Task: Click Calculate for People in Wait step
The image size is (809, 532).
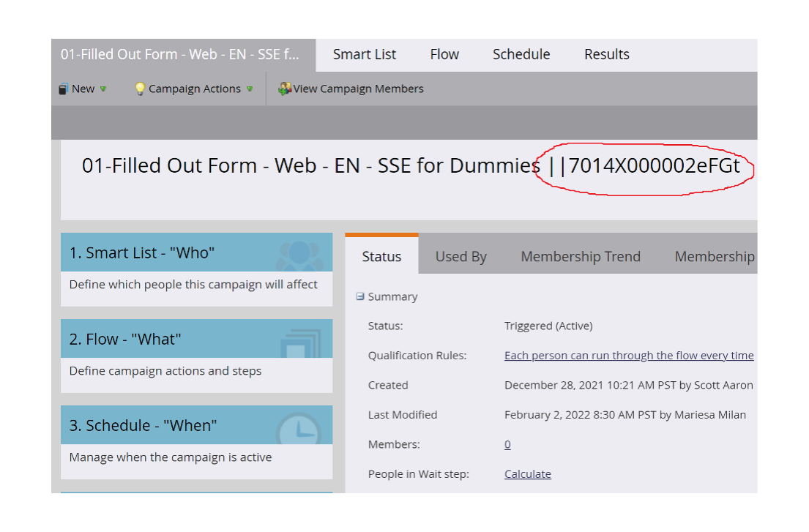Action: (528, 474)
